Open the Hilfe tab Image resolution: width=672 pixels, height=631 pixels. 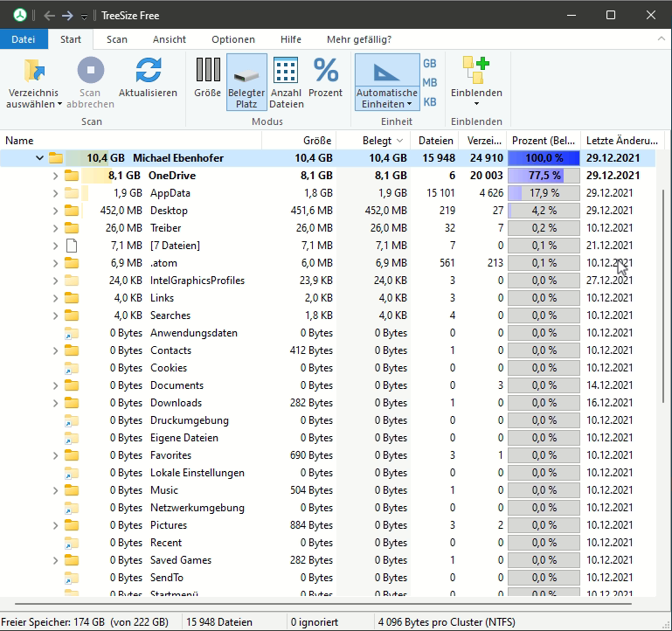click(x=291, y=39)
